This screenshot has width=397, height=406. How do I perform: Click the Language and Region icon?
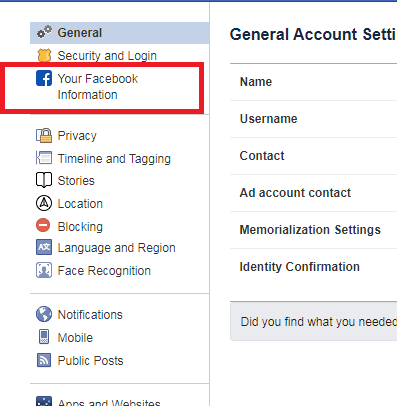(44, 248)
